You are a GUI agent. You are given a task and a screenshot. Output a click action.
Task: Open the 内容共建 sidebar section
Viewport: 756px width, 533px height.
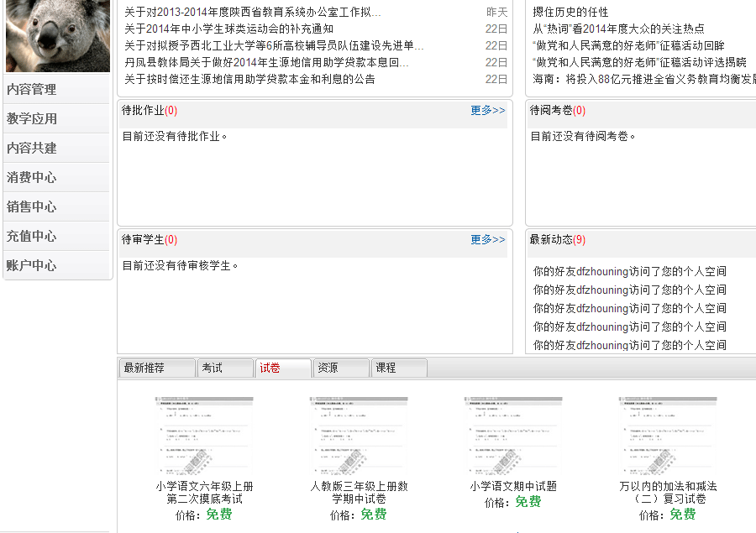(x=32, y=148)
